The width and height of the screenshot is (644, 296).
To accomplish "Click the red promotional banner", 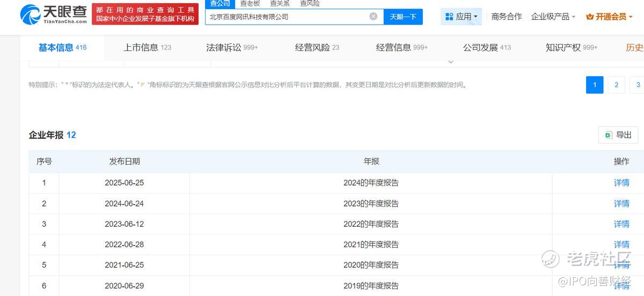I will point(145,14).
